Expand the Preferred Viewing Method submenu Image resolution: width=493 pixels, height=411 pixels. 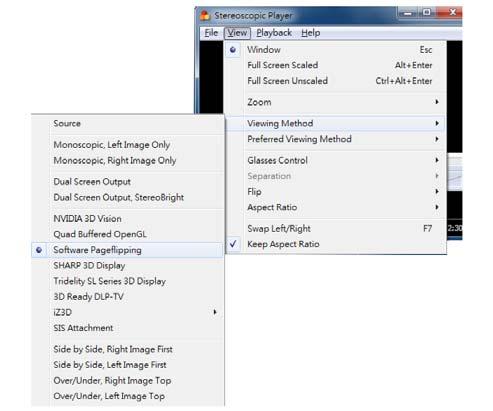tap(336, 139)
